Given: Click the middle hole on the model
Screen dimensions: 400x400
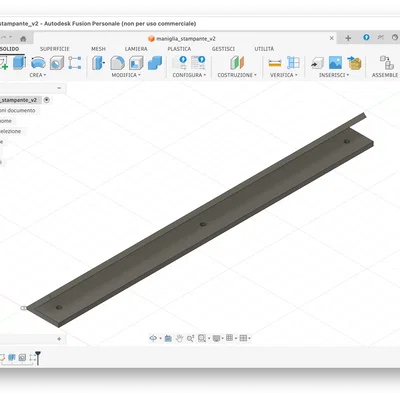Looking at the screenshot, I should (203, 224).
